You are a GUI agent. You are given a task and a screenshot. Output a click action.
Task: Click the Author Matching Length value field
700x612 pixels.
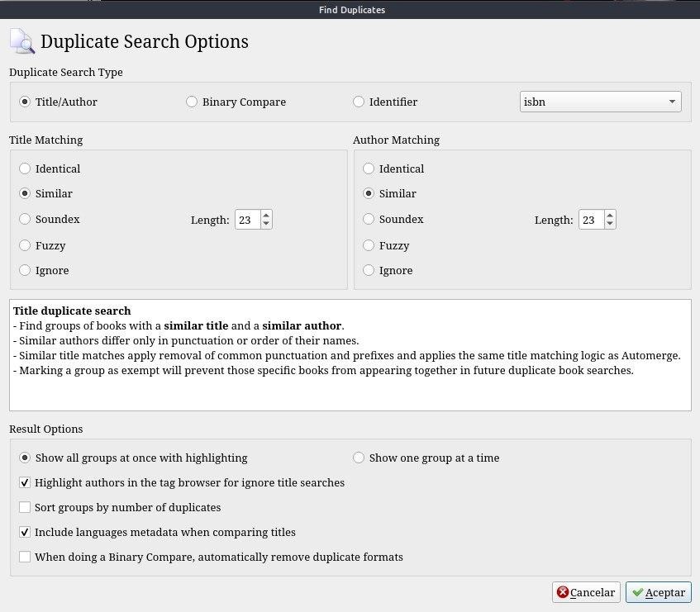pyautogui.click(x=591, y=220)
